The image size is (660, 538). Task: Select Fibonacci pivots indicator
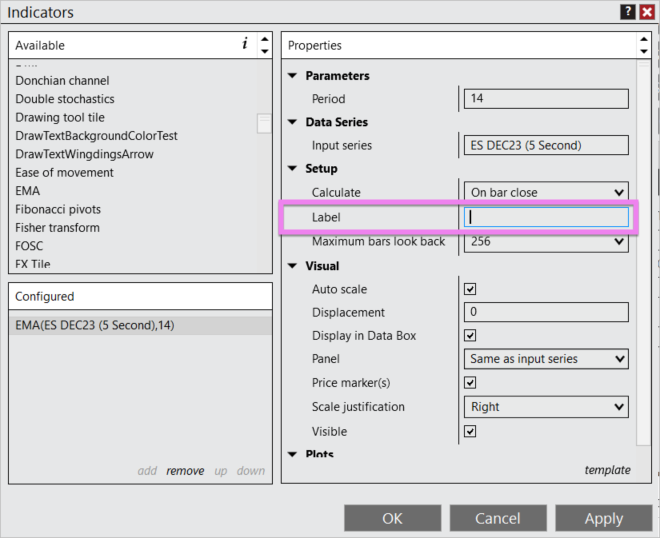58,209
